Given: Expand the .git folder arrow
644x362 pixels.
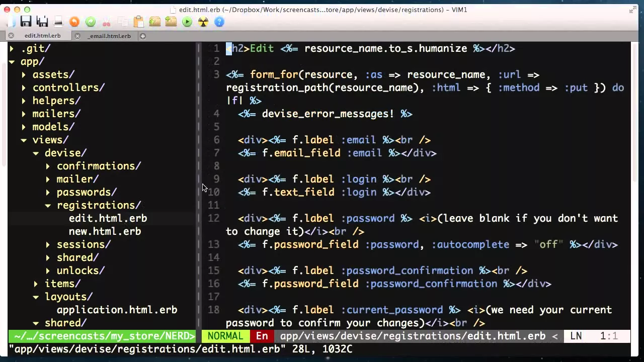Looking at the screenshot, I should pyautogui.click(x=12, y=49).
